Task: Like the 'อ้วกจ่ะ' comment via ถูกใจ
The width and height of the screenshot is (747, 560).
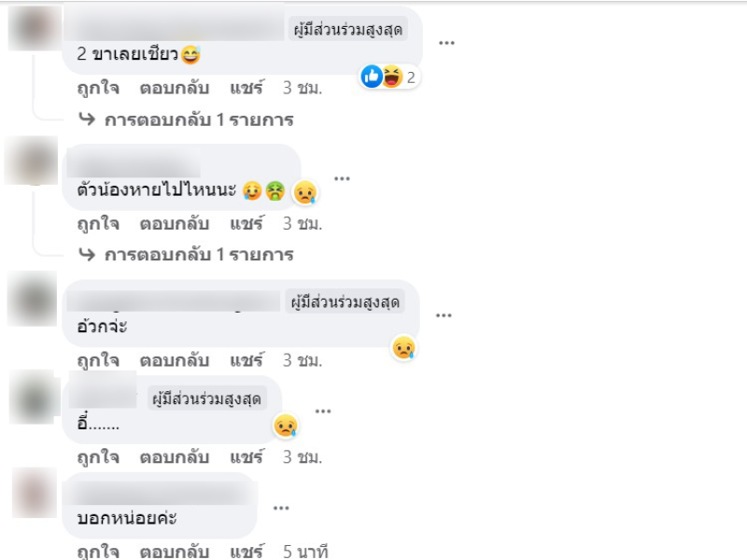Action: (98, 360)
